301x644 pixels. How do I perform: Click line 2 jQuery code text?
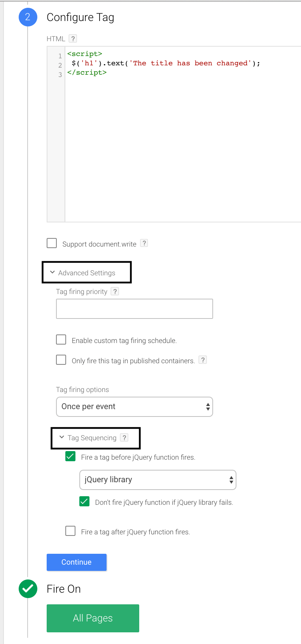pyautogui.click(x=166, y=63)
